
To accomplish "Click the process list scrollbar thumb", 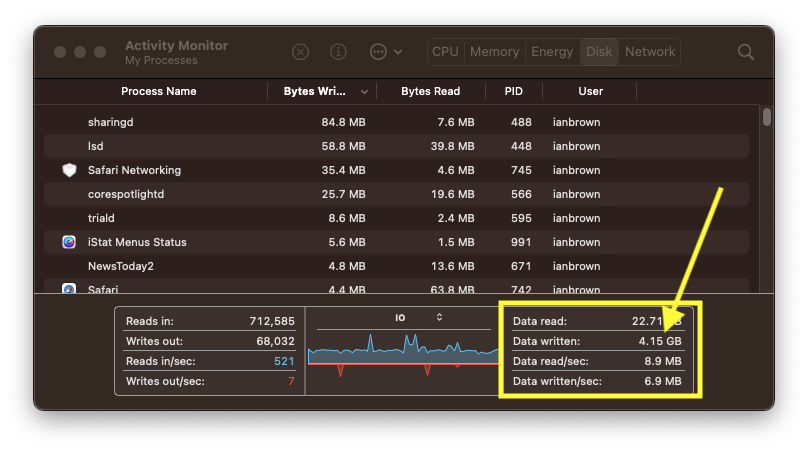I will pos(767,117).
